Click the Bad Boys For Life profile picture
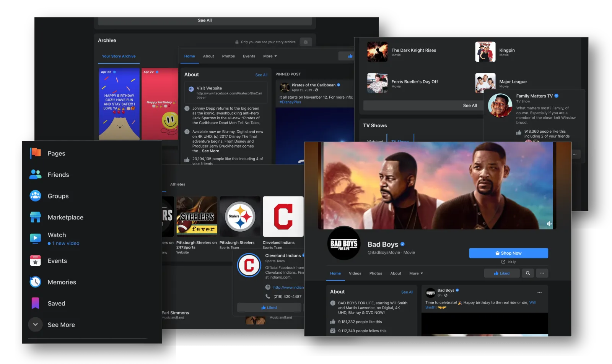The image size is (612, 364). tap(344, 243)
